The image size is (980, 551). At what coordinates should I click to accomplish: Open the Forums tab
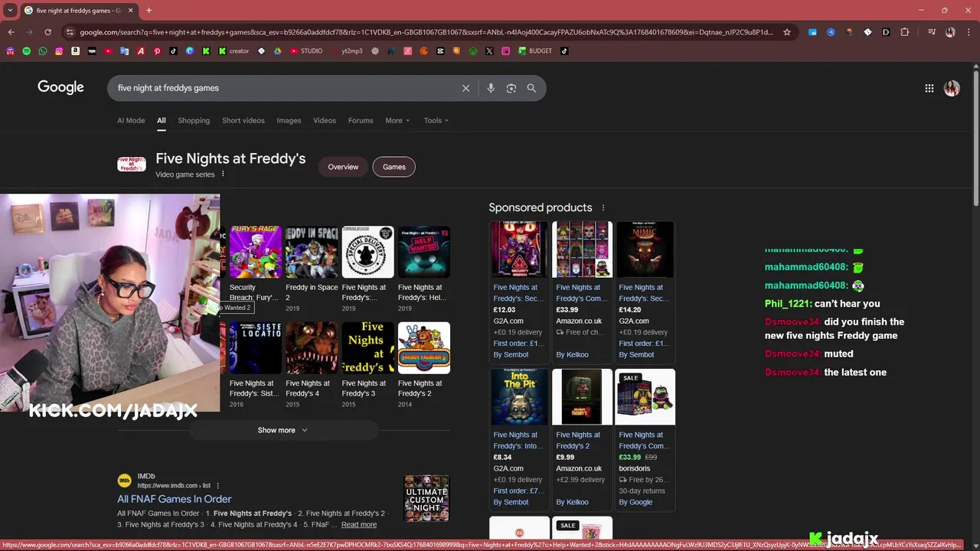click(x=361, y=120)
